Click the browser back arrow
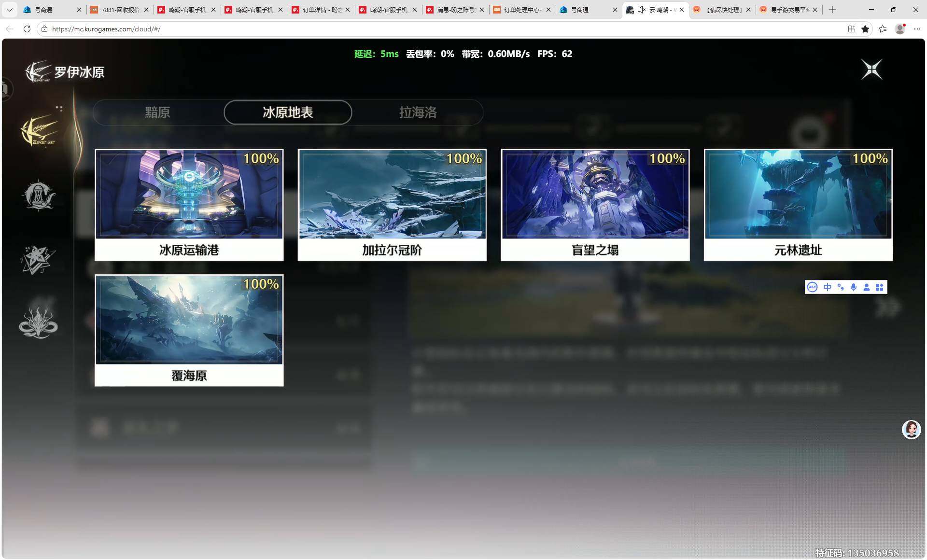927x560 pixels. (x=10, y=29)
